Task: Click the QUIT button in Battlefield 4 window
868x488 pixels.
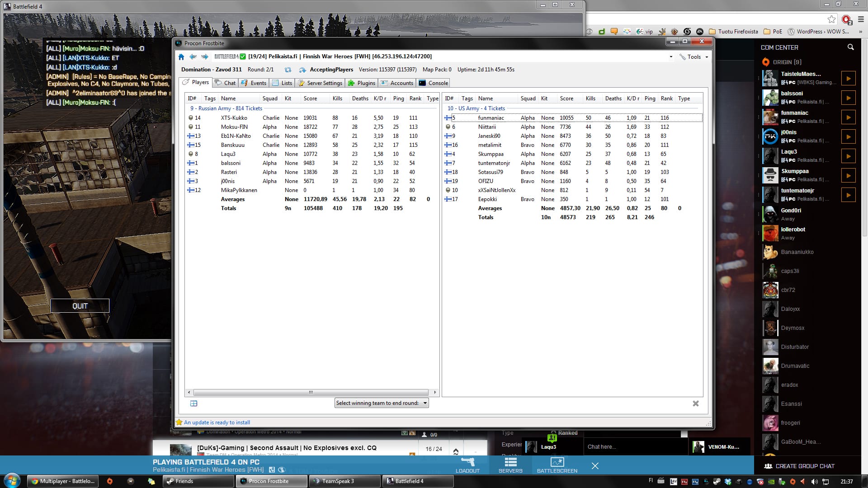Action: 80,306
